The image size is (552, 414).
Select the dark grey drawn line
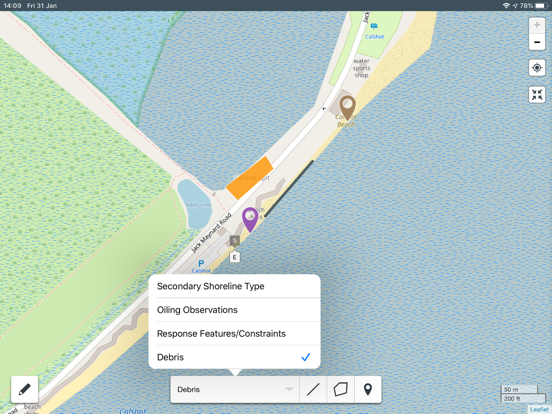coord(289,189)
